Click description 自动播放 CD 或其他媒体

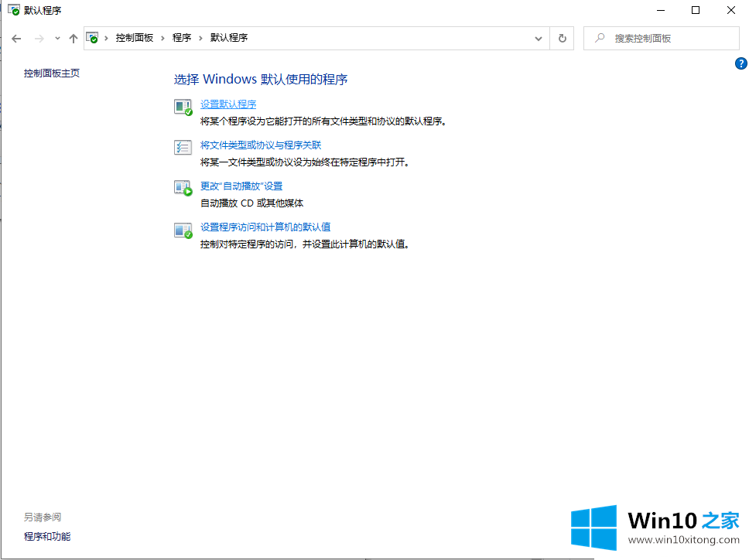point(251,203)
